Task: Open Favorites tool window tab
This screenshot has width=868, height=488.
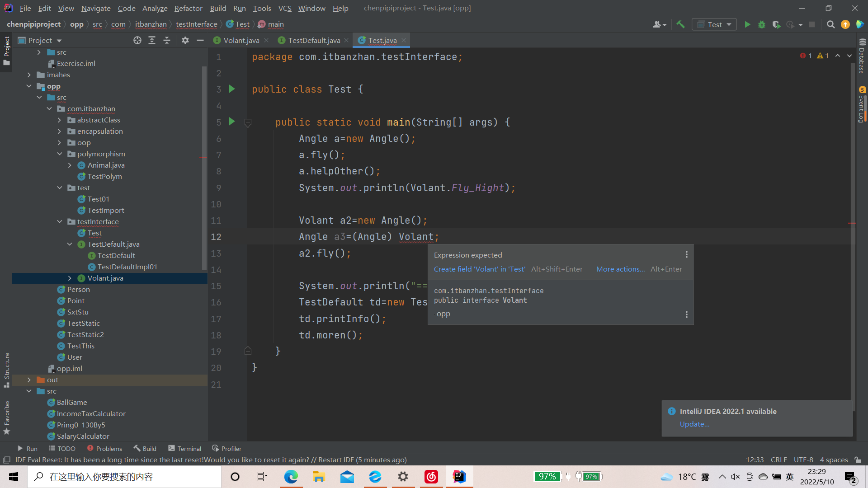Action: pyautogui.click(x=6, y=417)
